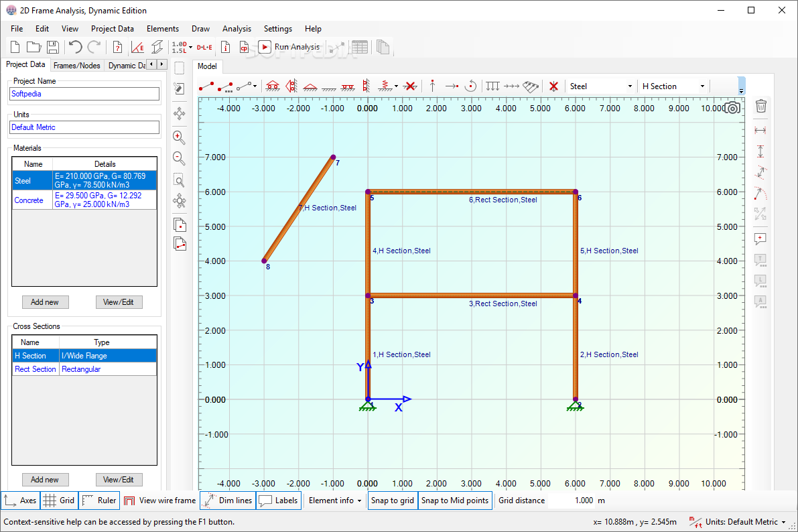Screen dimensions: 798x532
Task: Expand the spring support dropdown arrow
Action: click(396, 86)
